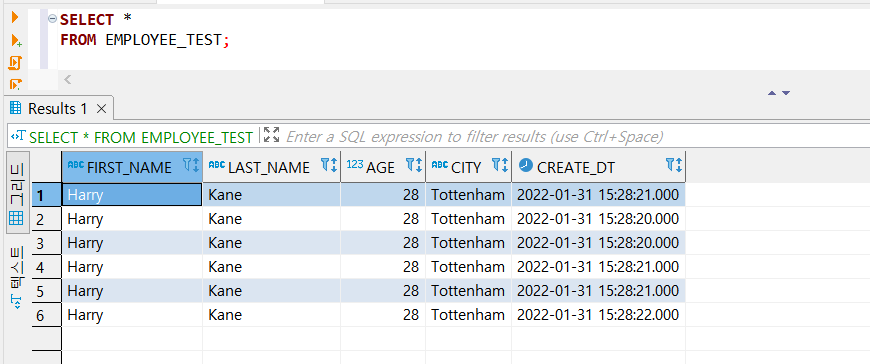Screen dimensions: 870x364
Task: Click Harry cell in row 1
Action: pos(132,195)
